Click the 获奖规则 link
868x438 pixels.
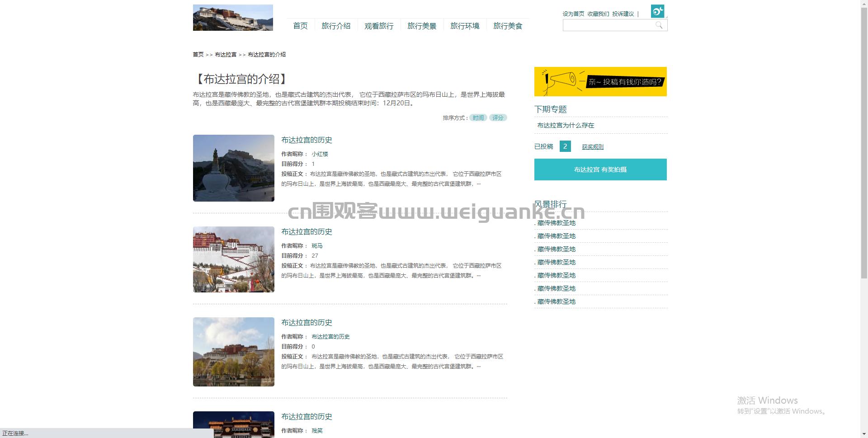point(592,146)
